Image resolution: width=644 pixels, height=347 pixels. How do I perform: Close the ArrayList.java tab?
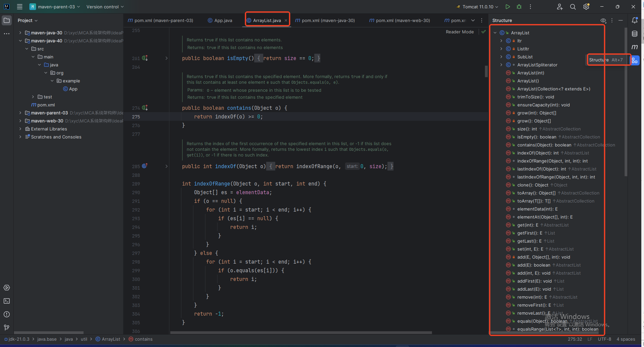[x=286, y=20]
